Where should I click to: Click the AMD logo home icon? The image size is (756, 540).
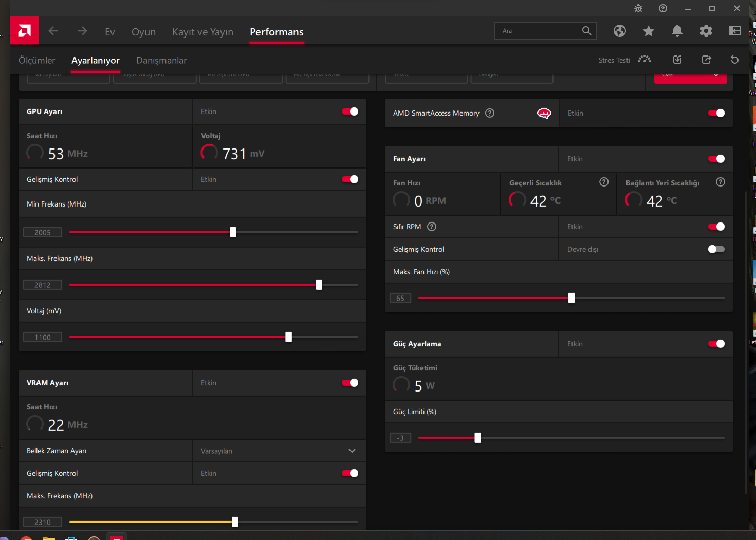tap(24, 31)
